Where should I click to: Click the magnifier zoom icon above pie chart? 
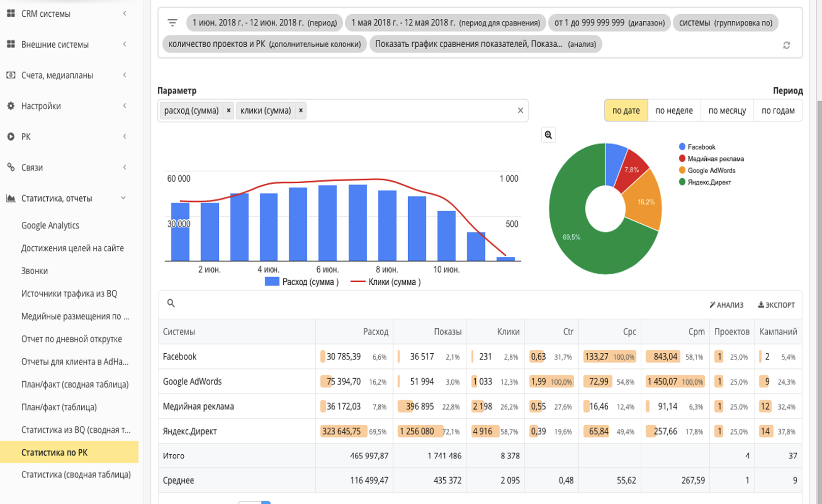[x=548, y=135]
